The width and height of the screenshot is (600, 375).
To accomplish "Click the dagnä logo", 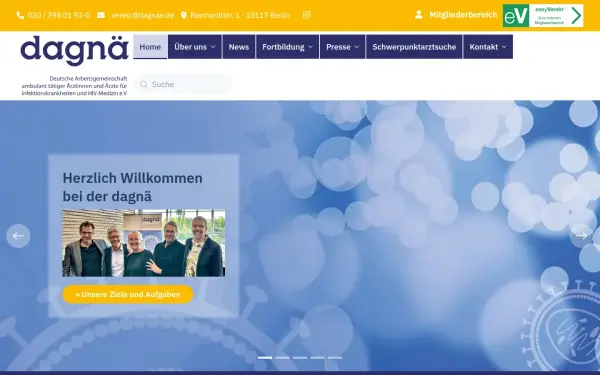I will click(74, 51).
